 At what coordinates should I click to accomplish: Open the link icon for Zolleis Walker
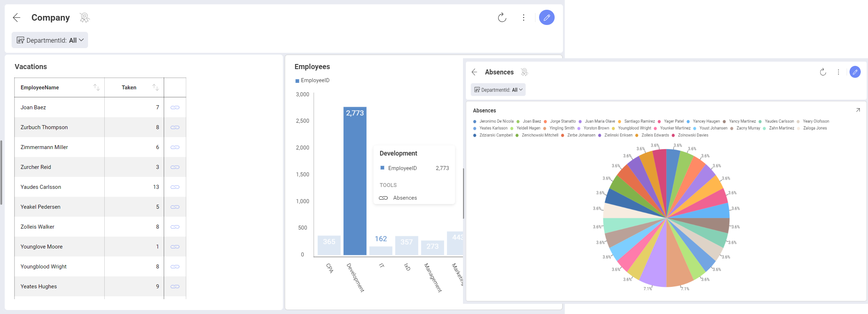click(x=175, y=227)
